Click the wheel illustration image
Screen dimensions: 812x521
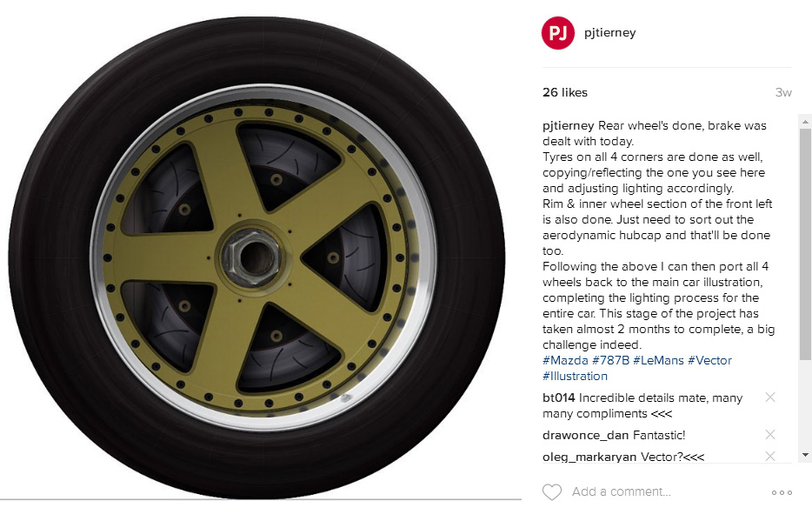256,257
